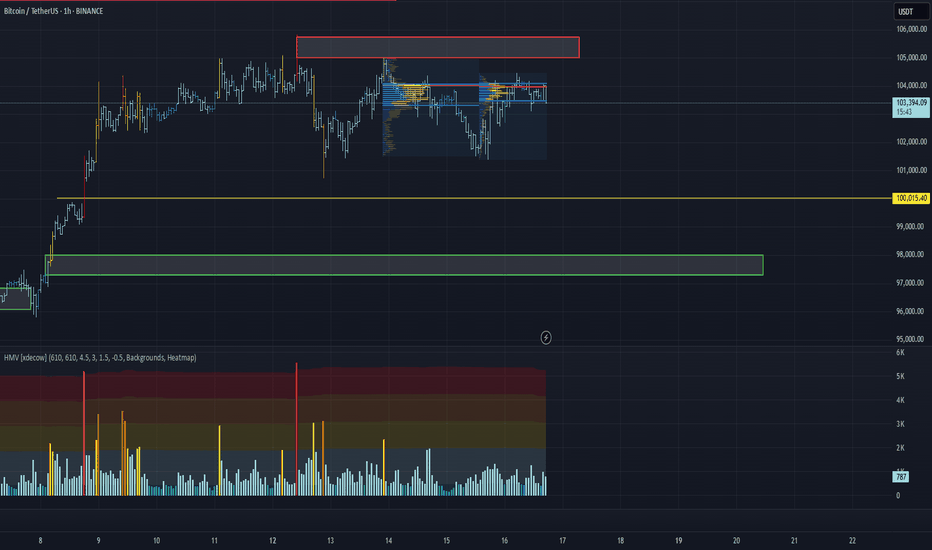Click the 96,000.00 price axis label

point(910,312)
